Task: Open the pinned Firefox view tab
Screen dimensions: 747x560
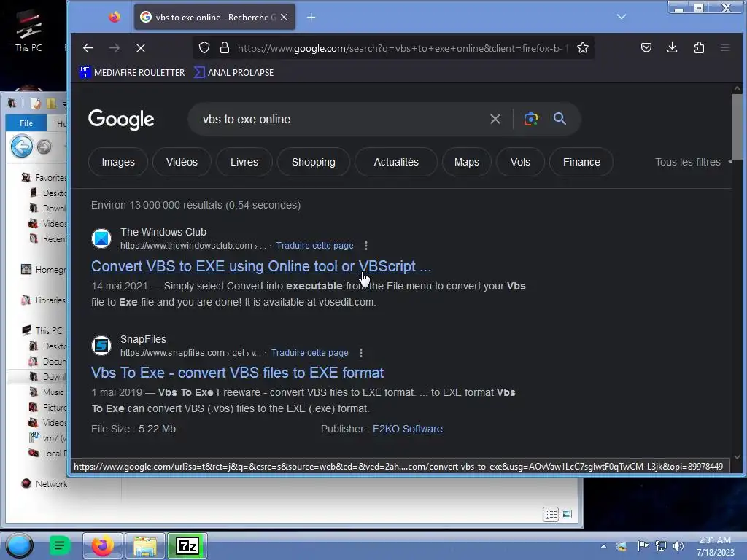Action: point(115,17)
